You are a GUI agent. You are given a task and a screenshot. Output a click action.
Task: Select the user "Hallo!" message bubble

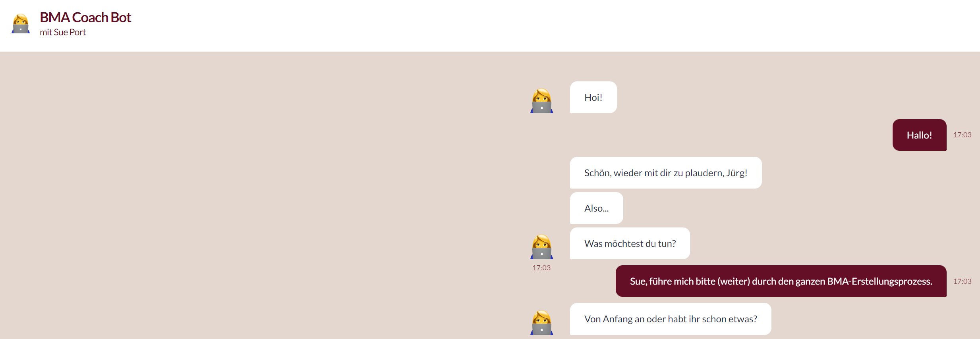[919, 135]
